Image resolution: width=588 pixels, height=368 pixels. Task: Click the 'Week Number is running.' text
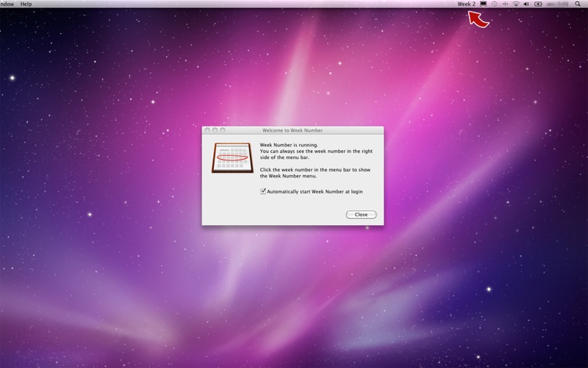tap(289, 145)
